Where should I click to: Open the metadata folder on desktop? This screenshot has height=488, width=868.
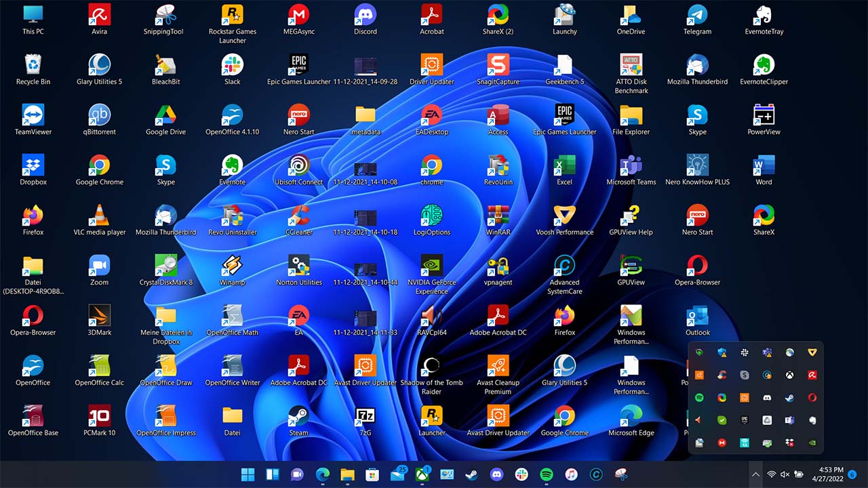pyautogui.click(x=366, y=116)
